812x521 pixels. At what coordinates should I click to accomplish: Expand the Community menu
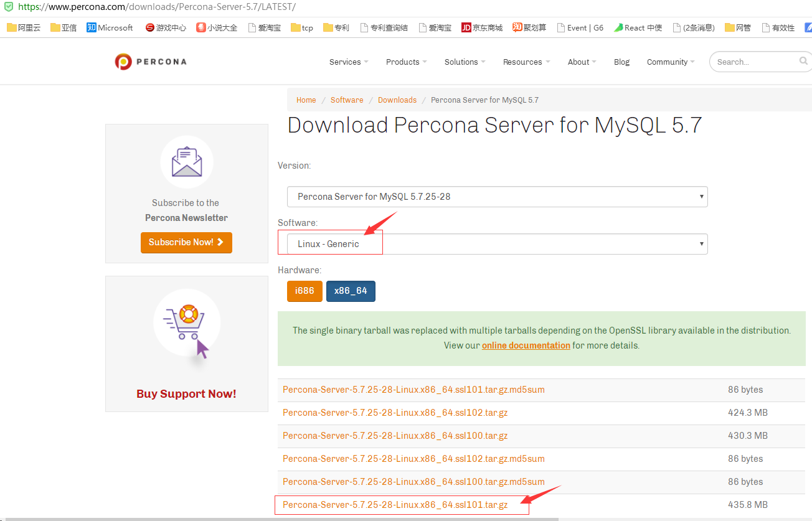[671, 62]
